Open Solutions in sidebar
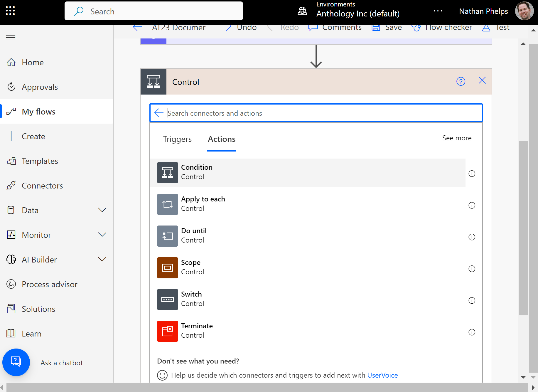The width and height of the screenshot is (538, 392). click(57, 309)
